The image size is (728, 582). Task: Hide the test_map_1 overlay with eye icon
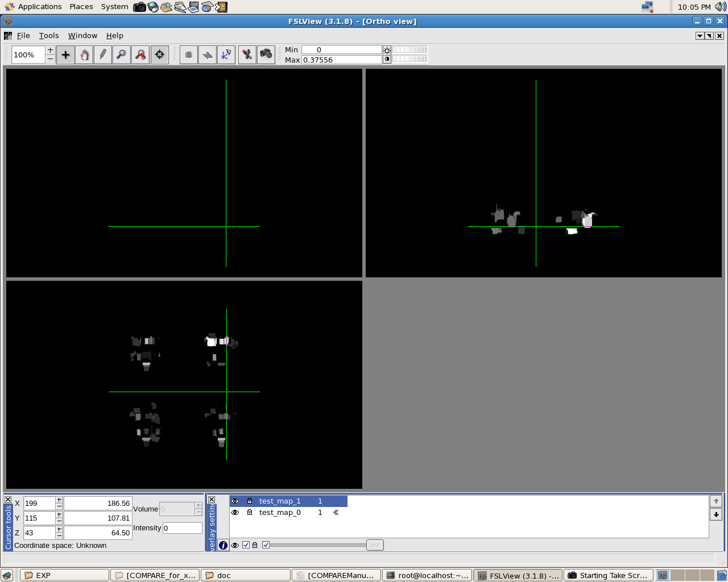(235, 501)
